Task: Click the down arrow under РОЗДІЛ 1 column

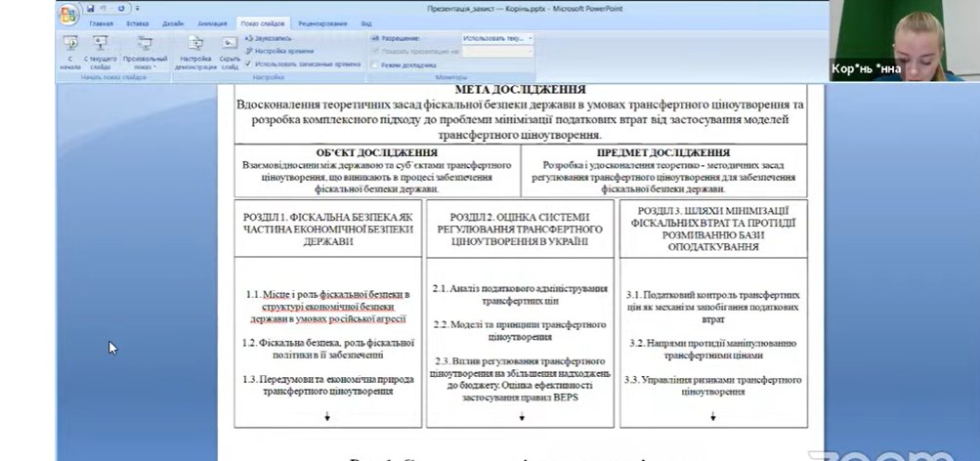Action: (327, 417)
